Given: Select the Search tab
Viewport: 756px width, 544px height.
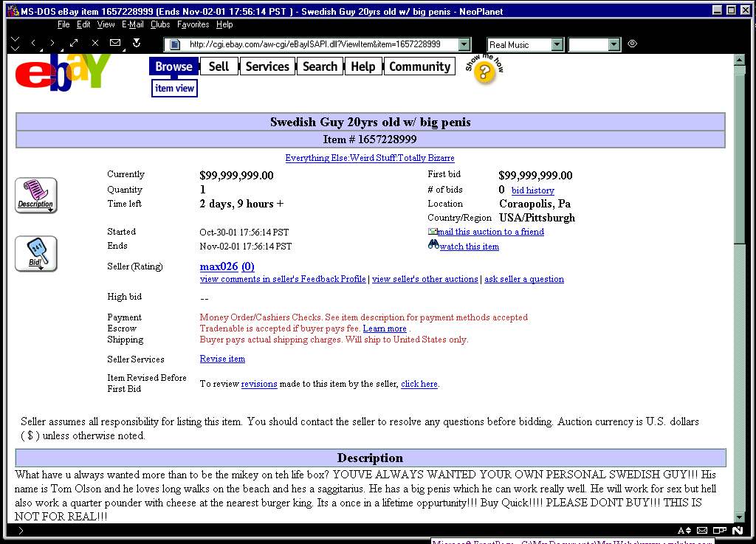Looking at the screenshot, I should pyautogui.click(x=320, y=66).
